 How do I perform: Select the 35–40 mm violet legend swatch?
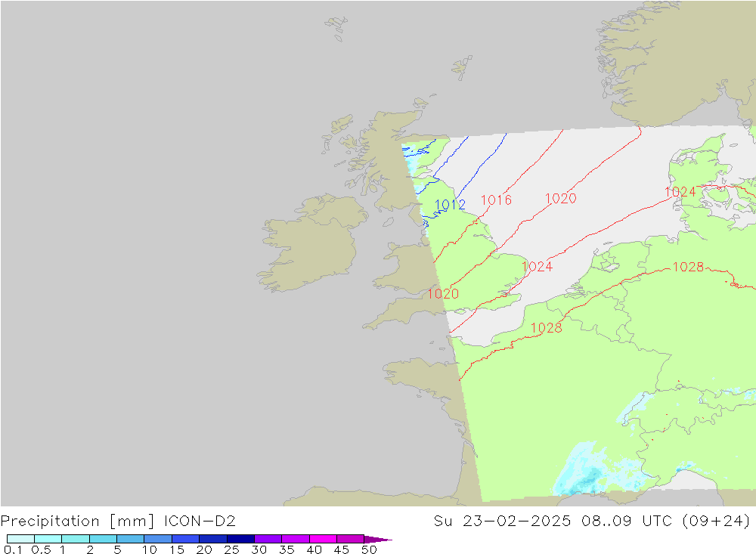[295, 539]
